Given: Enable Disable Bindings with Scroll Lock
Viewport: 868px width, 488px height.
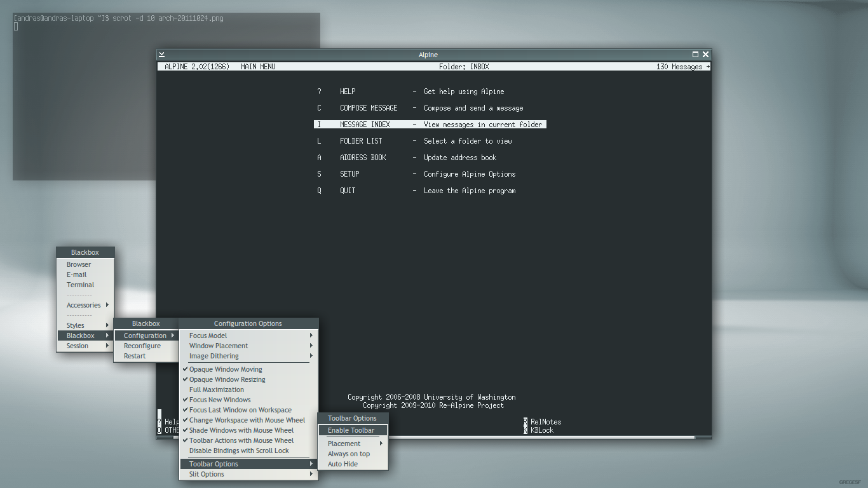Looking at the screenshot, I should (248, 451).
